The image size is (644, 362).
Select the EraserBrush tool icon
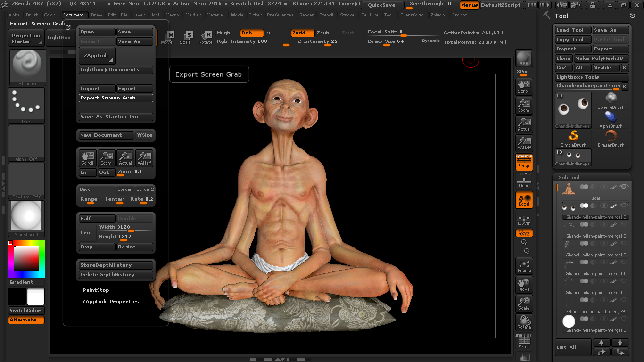point(611,138)
